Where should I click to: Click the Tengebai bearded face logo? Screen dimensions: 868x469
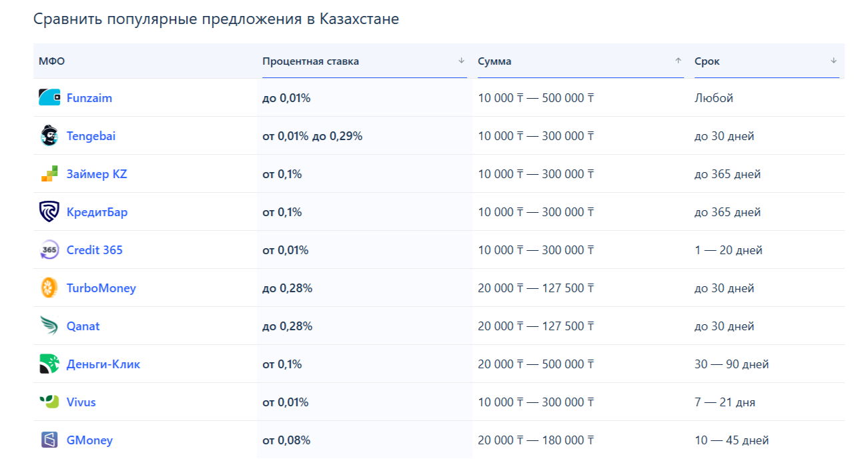49,135
